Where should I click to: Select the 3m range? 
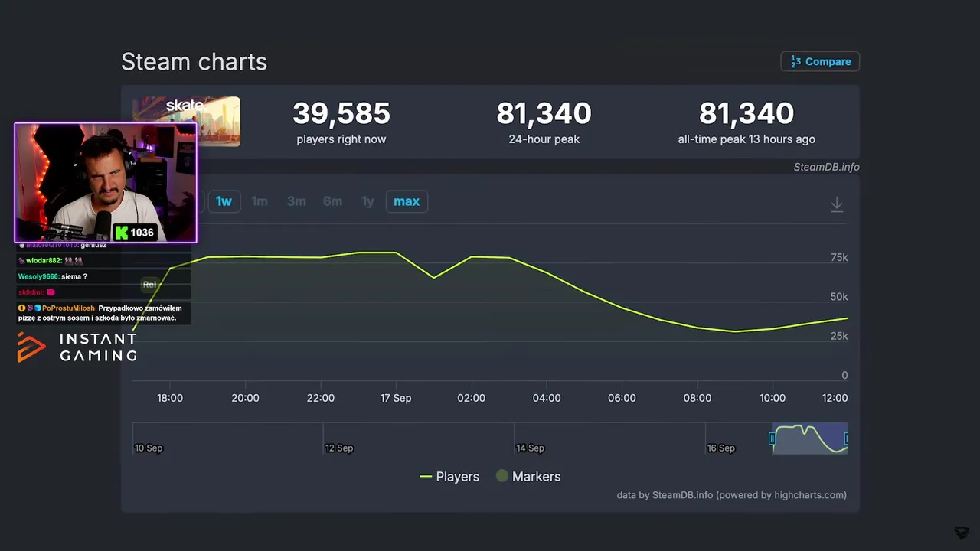coord(296,201)
